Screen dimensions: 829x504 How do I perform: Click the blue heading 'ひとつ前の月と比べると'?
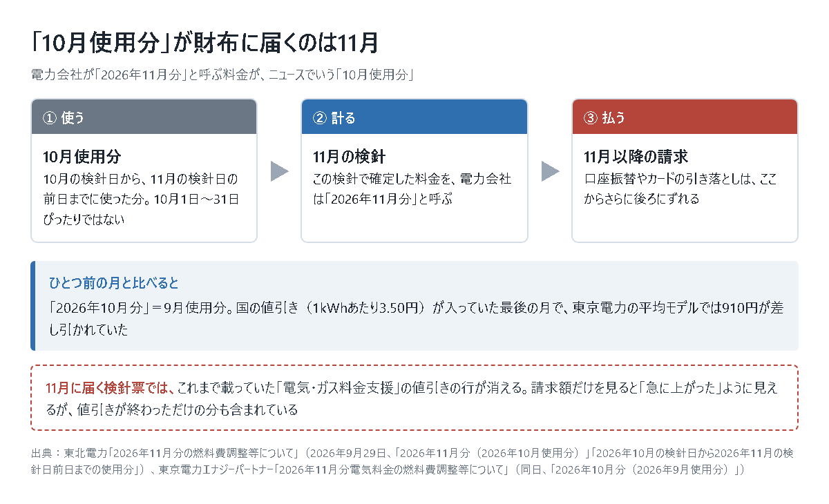tap(114, 283)
